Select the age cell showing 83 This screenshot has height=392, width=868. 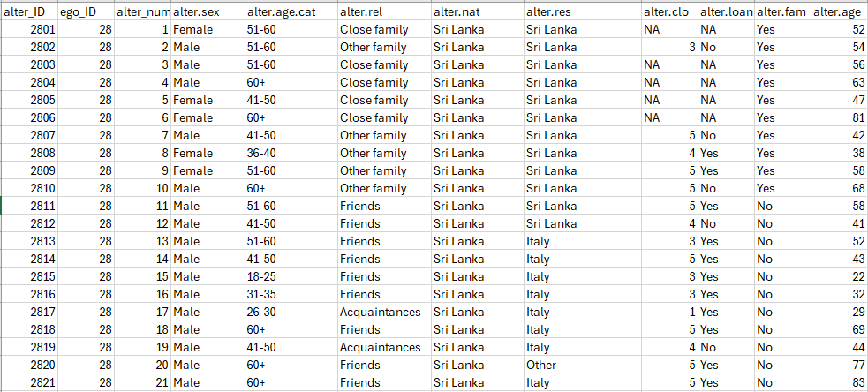[839, 382]
